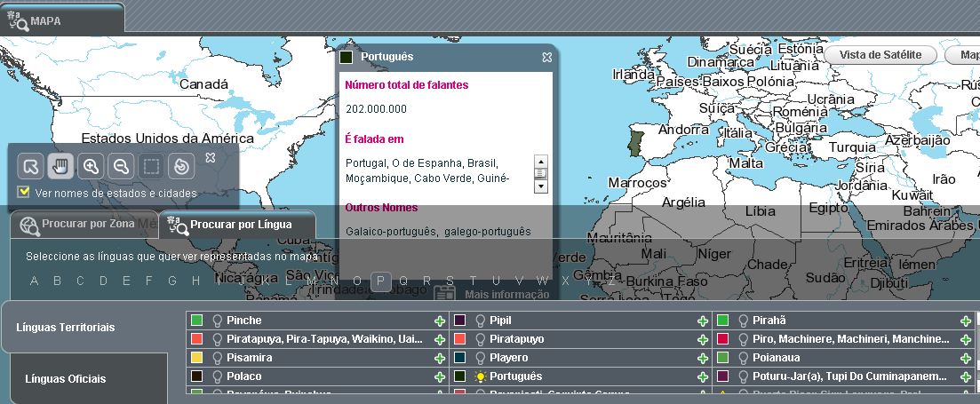980x404 pixels.
Task: Expand Português row green plus
Action: coord(703,377)
